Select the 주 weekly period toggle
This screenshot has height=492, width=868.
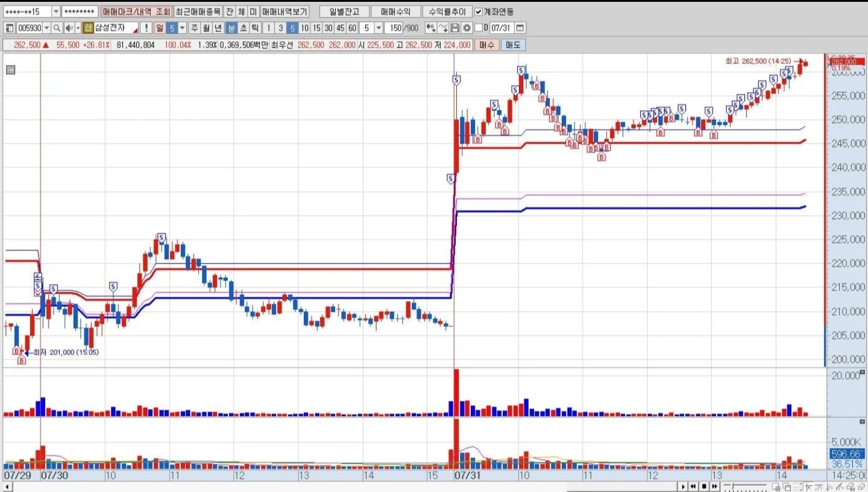click(194, 28)
